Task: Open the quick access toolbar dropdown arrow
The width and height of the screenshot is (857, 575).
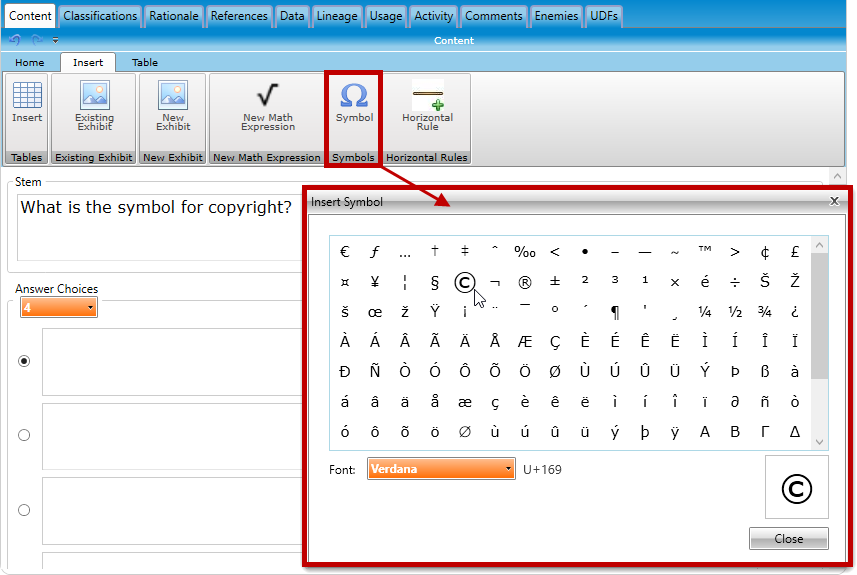Action: (55, 41)
